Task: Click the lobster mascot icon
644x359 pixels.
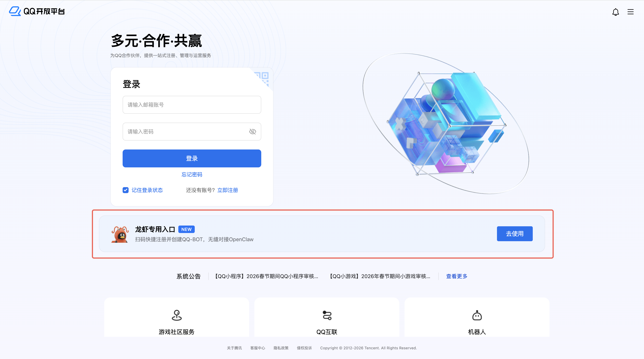Action: coord(120,234)
